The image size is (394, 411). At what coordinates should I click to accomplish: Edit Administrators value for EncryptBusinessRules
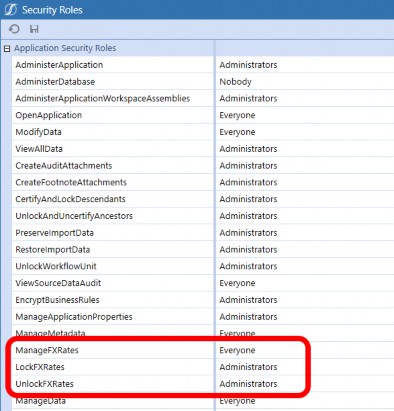[x=248, y=300]
